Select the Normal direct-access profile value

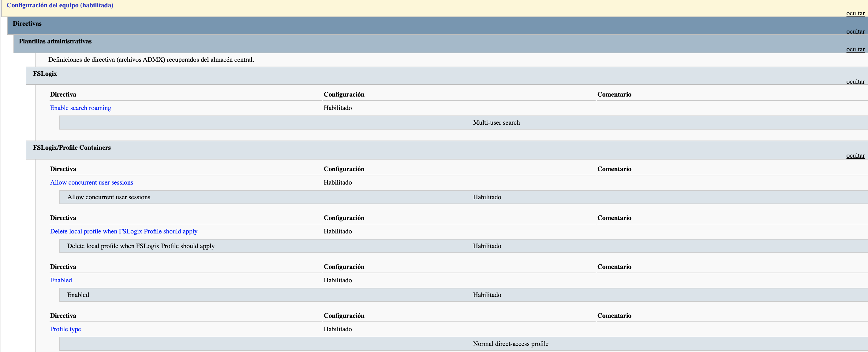point(510,344)
